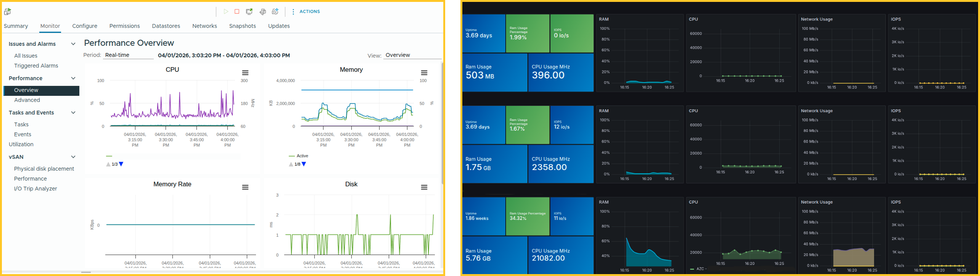Switch to the Summary tab
Screen dimensions: 980x276
(16, 26)
